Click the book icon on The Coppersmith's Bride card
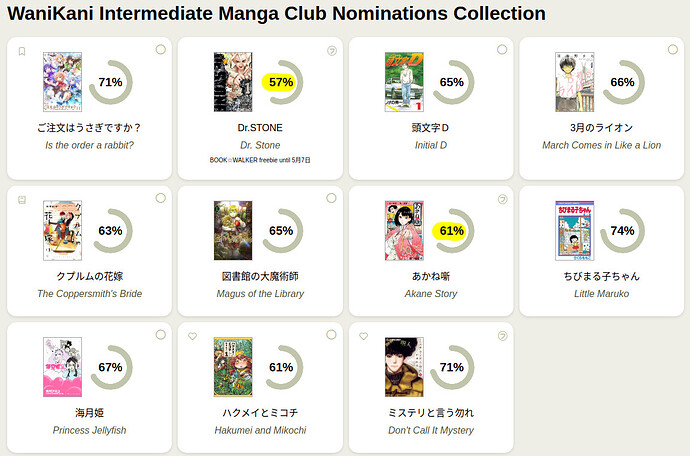Viewport: 690px width, 456px height. click(22, 200)
